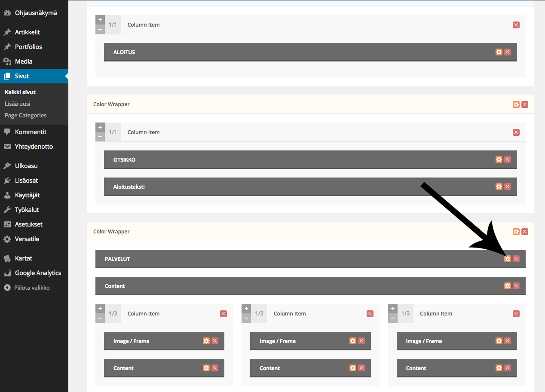Open Asetukset settings menu
The image size is (545, 392).
34,224
